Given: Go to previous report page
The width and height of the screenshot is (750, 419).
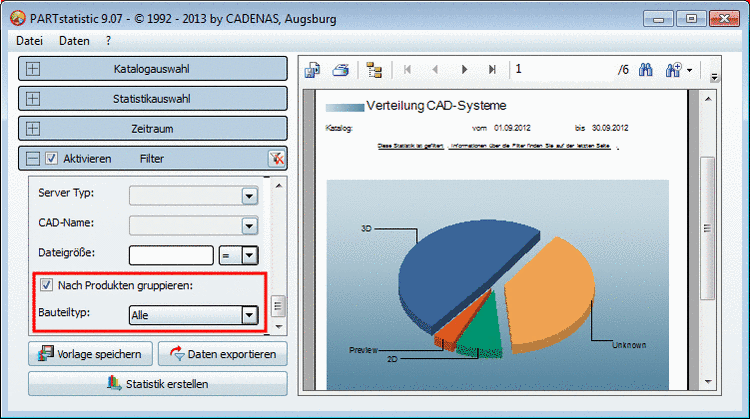Looking at the screenshot, I should [435, 70].
